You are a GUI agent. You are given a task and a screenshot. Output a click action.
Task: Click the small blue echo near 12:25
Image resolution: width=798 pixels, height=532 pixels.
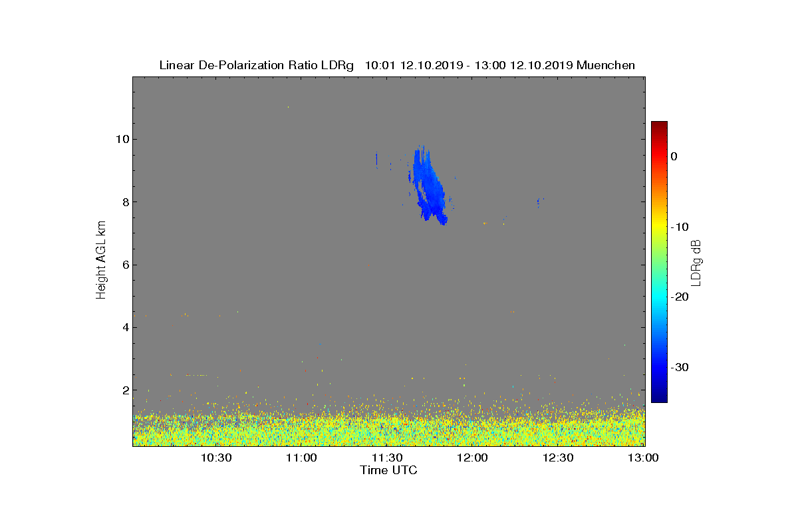pyautogui.click(x=539, y=202)
